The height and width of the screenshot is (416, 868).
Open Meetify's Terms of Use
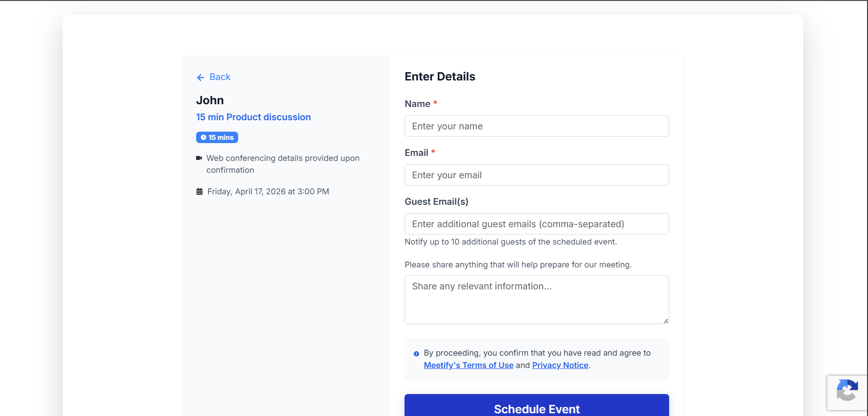click(x=469, y=365)
